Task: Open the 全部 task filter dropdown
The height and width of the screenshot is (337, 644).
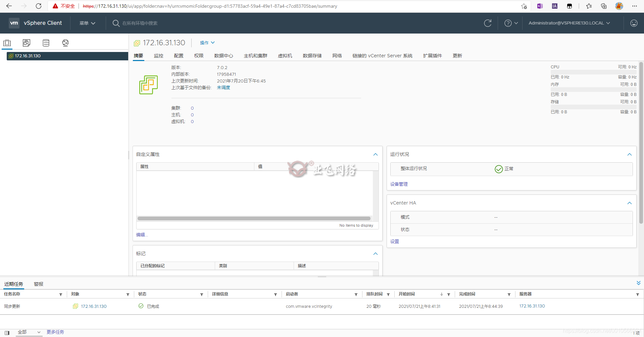Action: point(29,332)
